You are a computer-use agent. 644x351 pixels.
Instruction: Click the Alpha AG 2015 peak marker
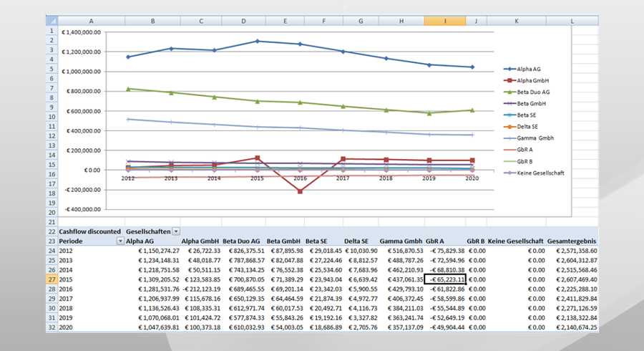[257, 41]
